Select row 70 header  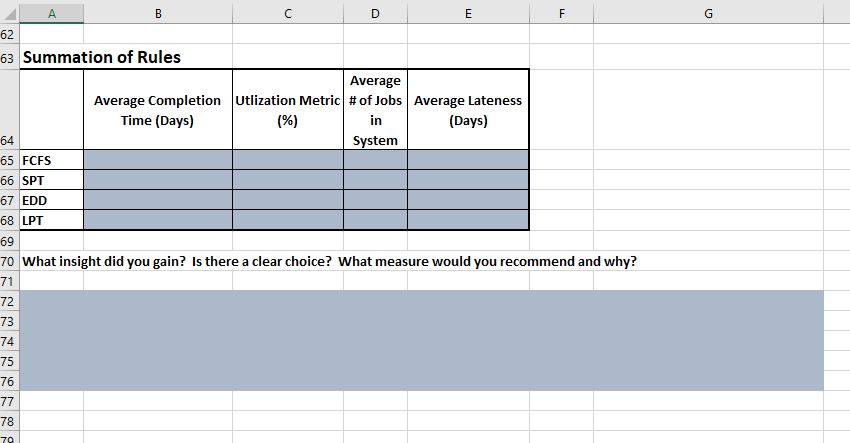point(9,262)
